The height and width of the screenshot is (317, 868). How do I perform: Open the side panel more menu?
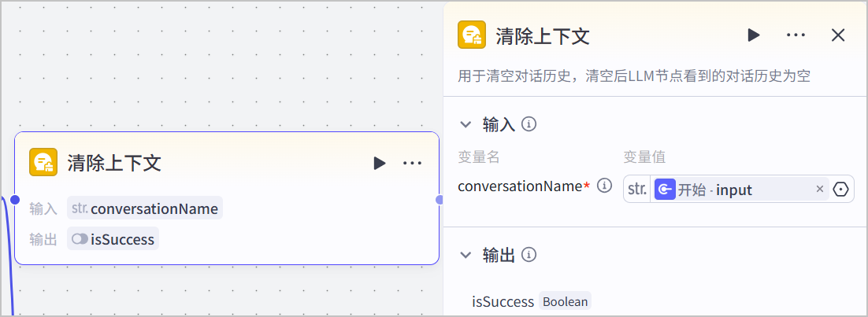(796, 35)
